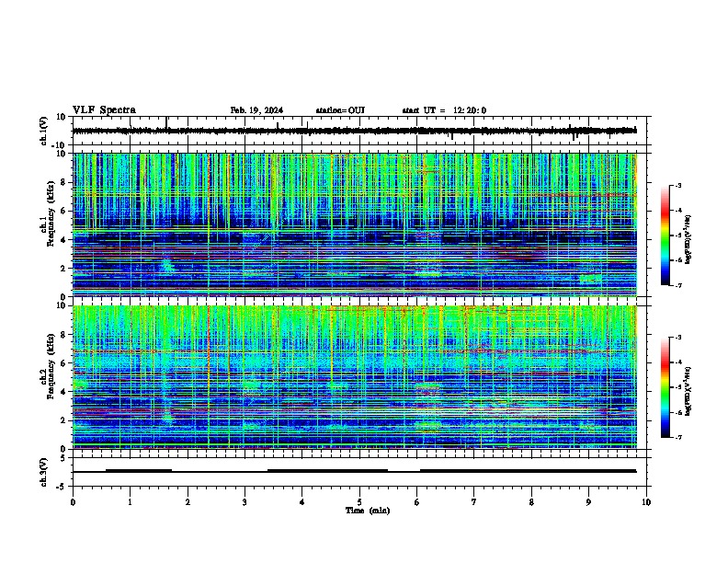
Task: Click time axis tick label "6"
Action: (417, 502)
